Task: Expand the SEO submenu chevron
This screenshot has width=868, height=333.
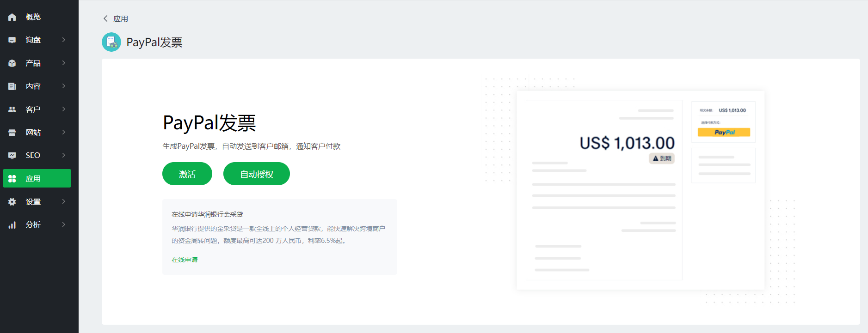Action: tap(64, 155)
